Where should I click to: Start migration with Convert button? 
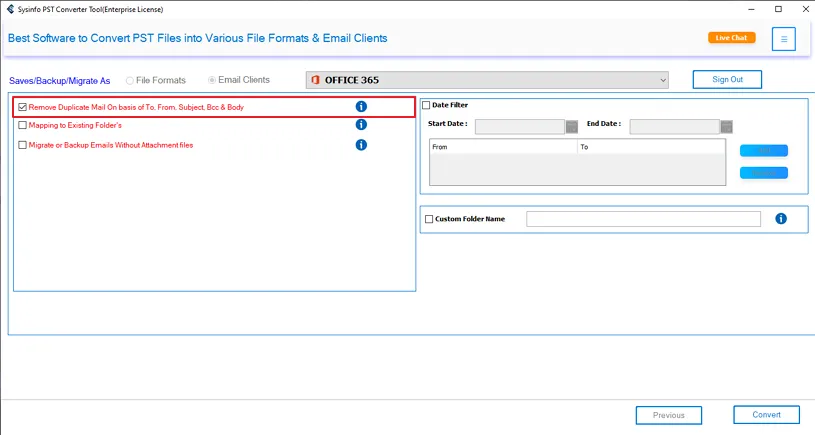pos(766,415)
